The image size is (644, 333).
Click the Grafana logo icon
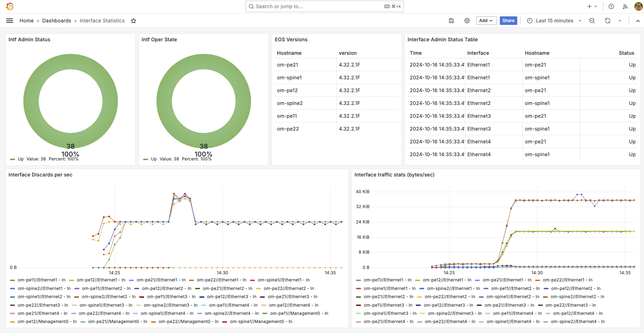(x=10, y=6)
